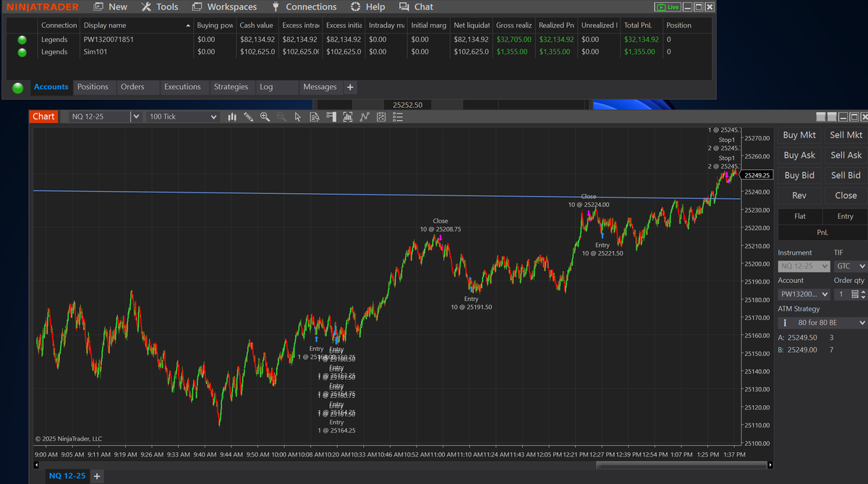Open the ATM Strategy 80 for 80 BE dropdown
This screenshot has width=868, height=484.
tap(822, 323)
